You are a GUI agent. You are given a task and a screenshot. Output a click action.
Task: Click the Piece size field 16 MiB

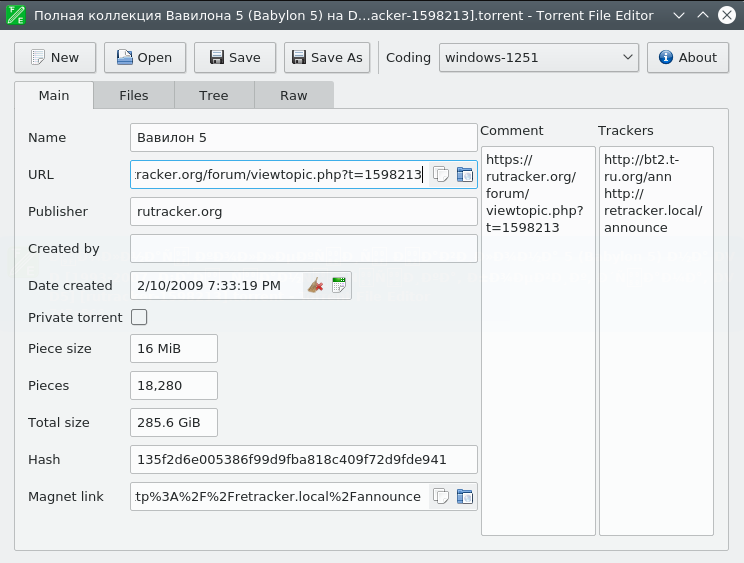[x=174, y=349]
